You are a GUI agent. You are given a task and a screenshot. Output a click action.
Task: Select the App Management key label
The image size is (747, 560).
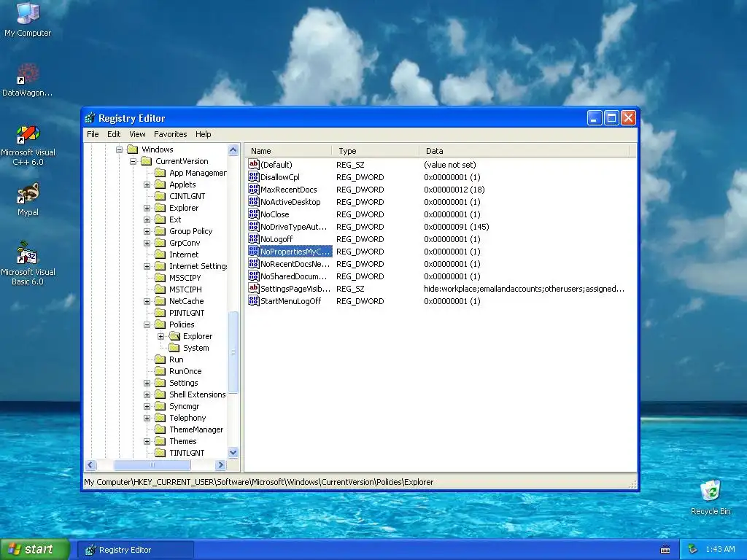[198, 173]
